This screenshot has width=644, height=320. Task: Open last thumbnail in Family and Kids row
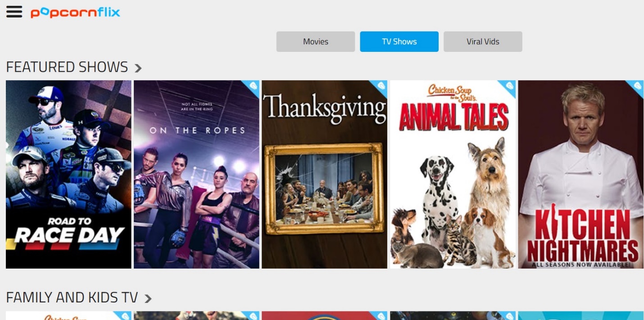pyautogui.click(x=581, y=315)
